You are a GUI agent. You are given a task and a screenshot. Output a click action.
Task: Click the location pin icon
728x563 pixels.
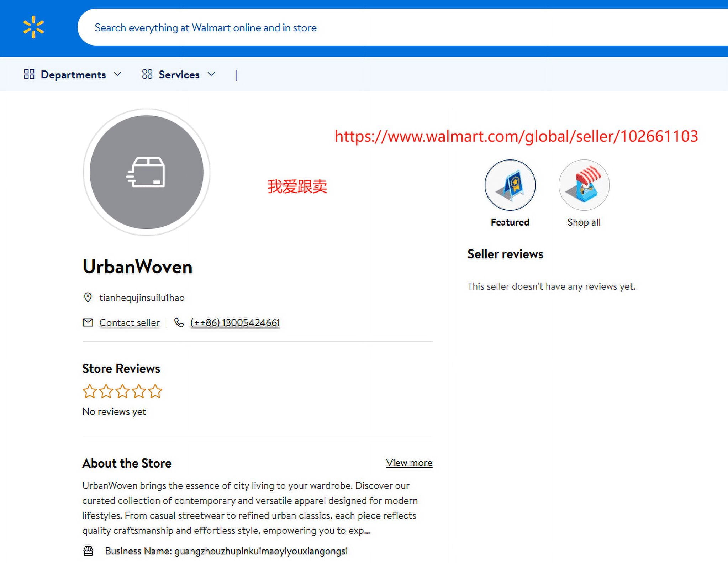pyautogui.click(x=88, y=298)
